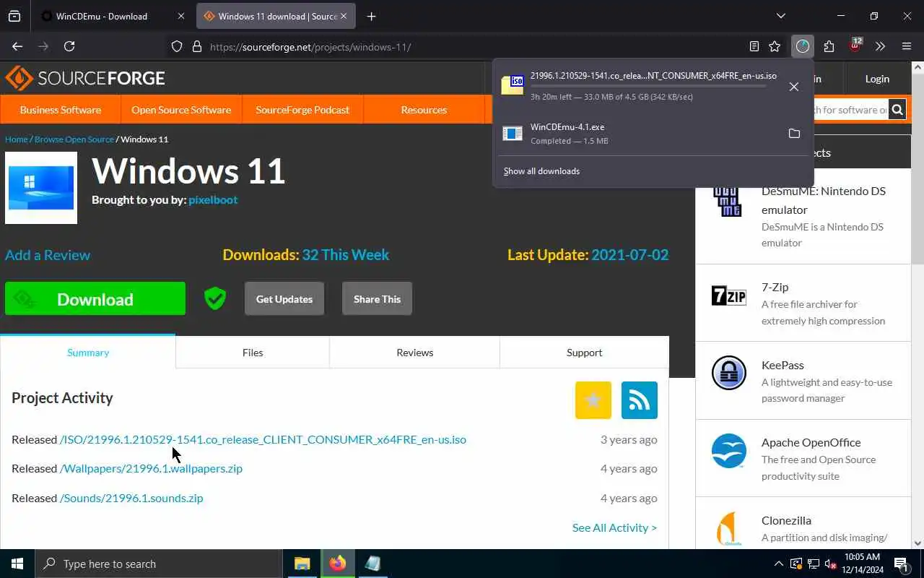Bookmark this page with the star icon
The height and width of the screenshot is (578, 924).
775,46
